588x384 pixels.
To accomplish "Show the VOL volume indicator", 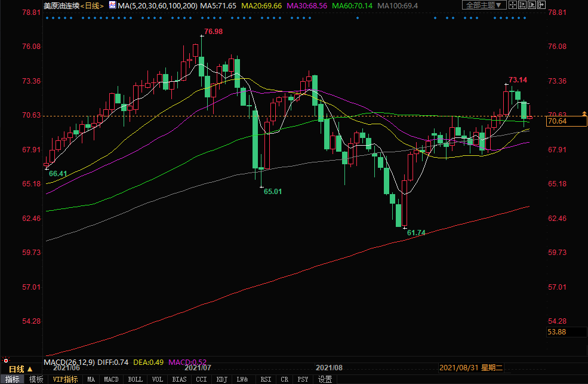I will pyautogui.click(x=158, y=379).
